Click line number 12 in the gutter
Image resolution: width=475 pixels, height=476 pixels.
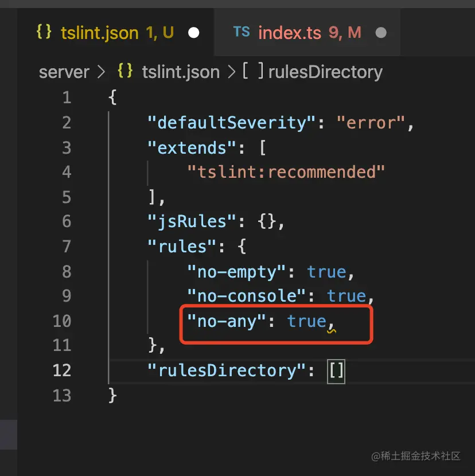coord(62,370)
